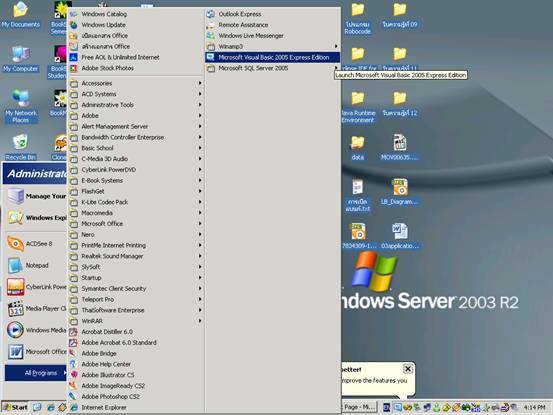Expand the K-Lite Codec Pack submenu
The height and width of the screenshot is (415, 553).
[136, 202]
